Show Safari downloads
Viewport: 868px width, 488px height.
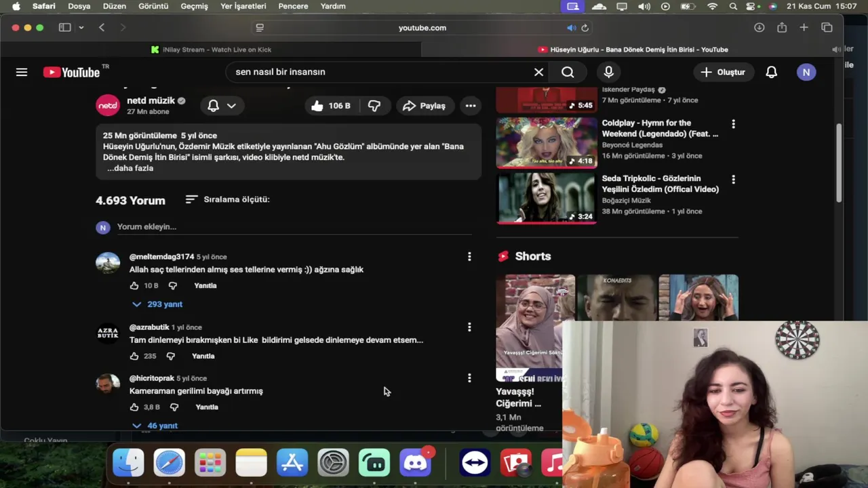pyautogui.click(x=759, y=28)
